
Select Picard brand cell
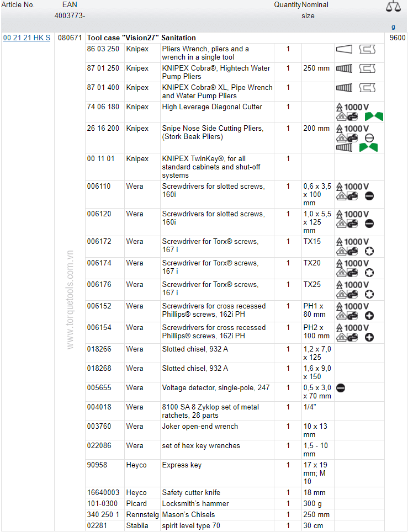coord(136,504)
